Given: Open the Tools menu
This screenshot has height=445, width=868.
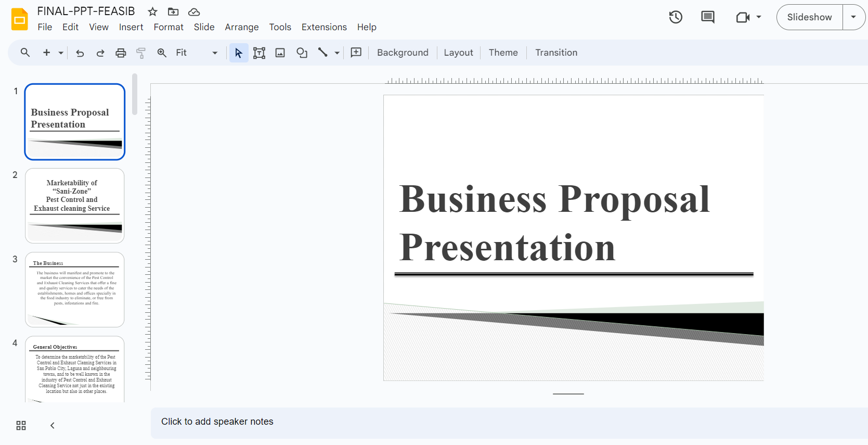Looking at the screenshot, I should pos(280,27).
